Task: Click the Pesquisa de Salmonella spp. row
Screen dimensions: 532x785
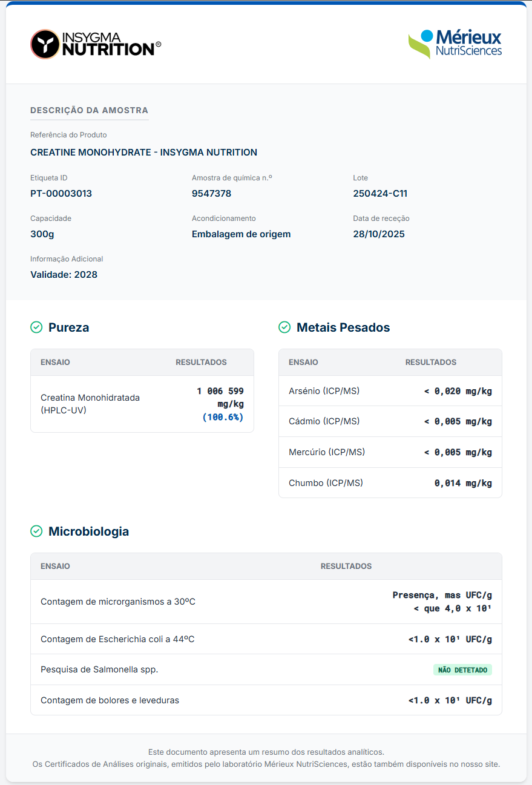Action: [266, 669]
